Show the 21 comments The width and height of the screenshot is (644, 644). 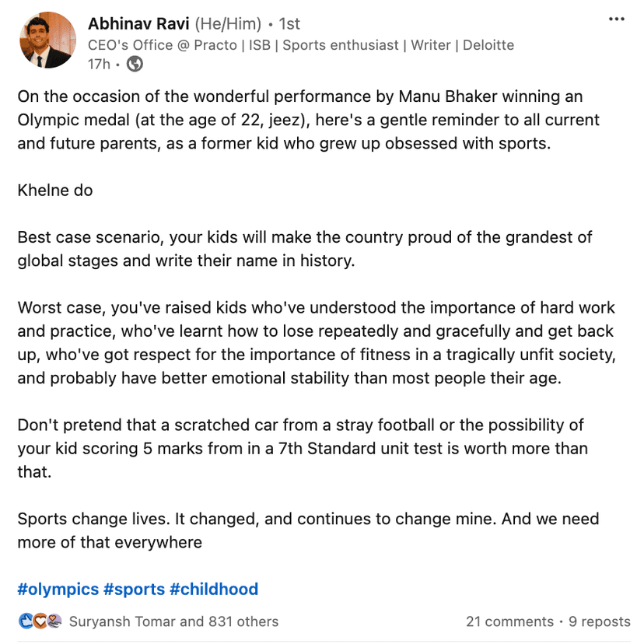[x=509, y=621]
